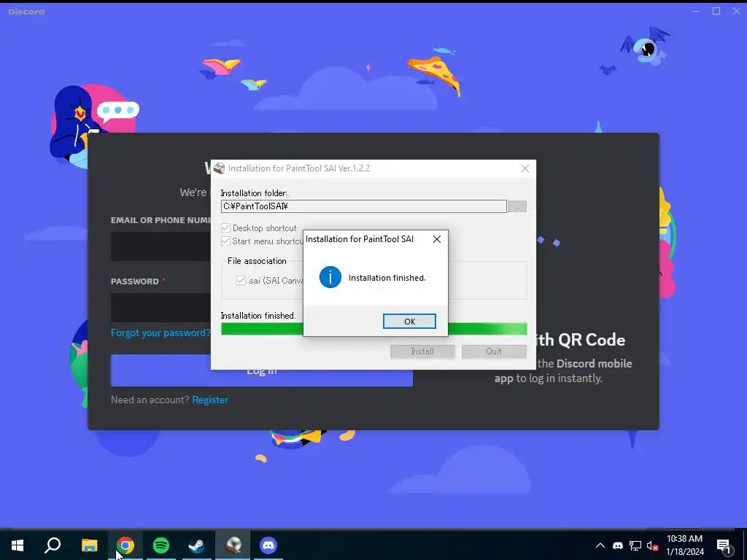The height and width of the screenshot is (560, 747).
Task: Open Google Chrome from taskbar
Action: (125, 545)
